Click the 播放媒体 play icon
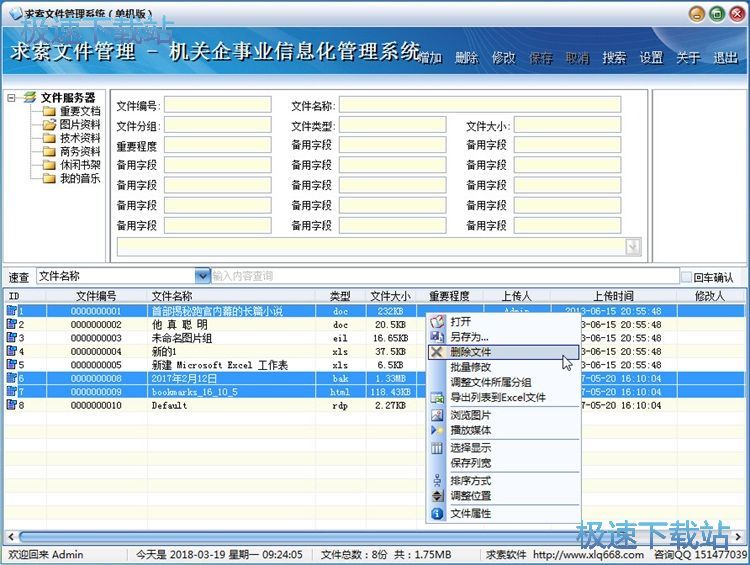This screenshot has width=750, height=565. [x=436, y=430]
